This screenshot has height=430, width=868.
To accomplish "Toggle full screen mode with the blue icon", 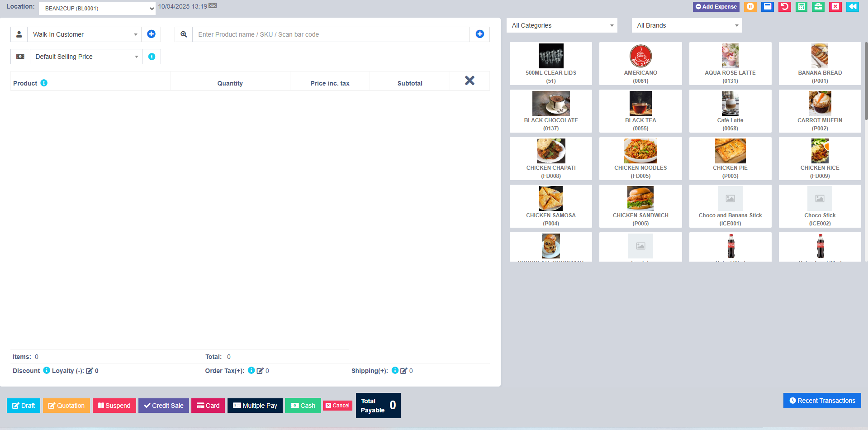I will (x=768, y=7).
